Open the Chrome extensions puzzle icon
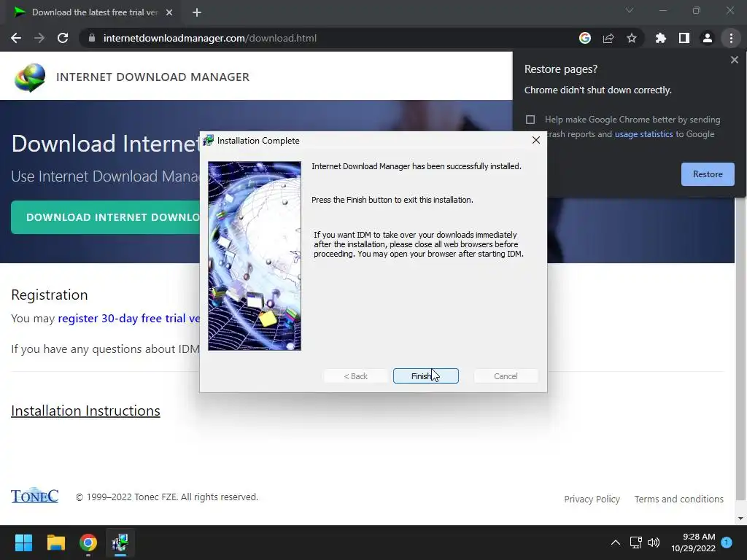This screenshot has width=747, height=560. [x=660, y=38]
